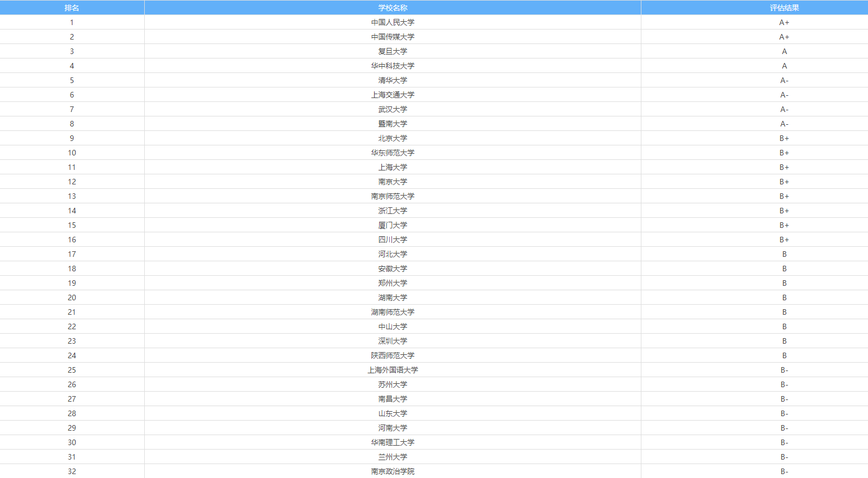Select rank number 16

coord(72,240)
